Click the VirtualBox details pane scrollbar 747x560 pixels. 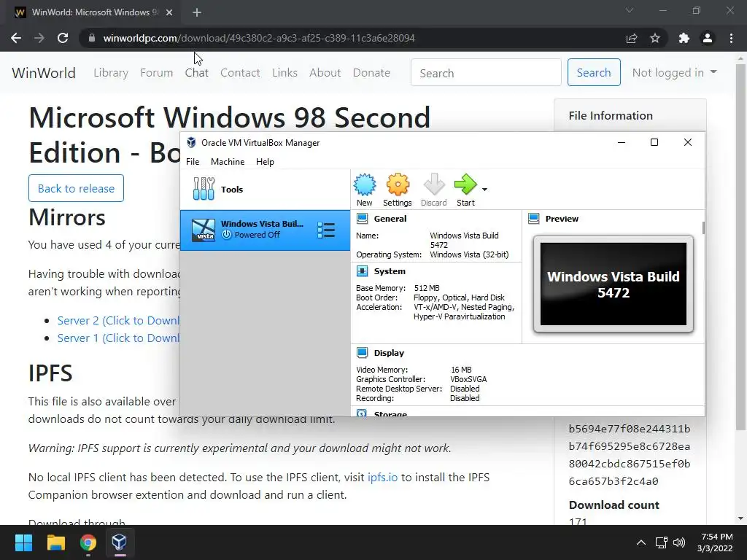coord(703,227)
